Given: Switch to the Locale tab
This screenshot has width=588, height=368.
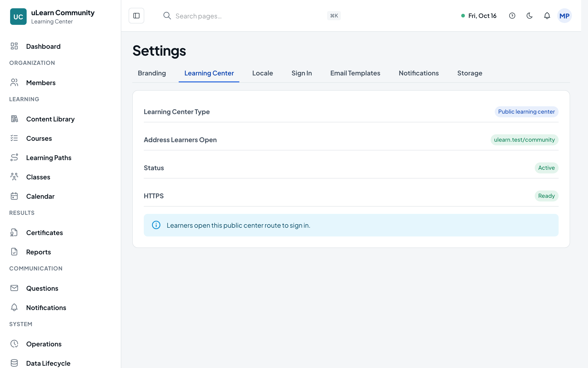Looking at the screenshot, I should (x=262, y=73).
